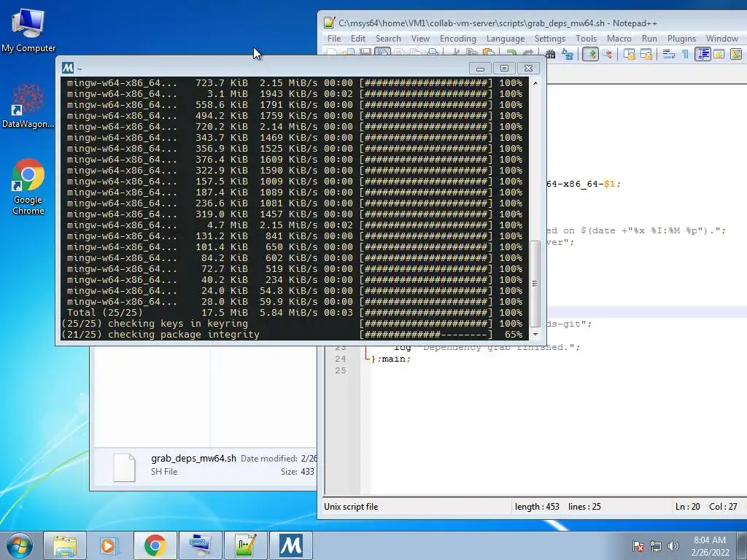747x560 pixels.
Task: Open the Document Map toolbar icon
Action: pyautogui.click(x=736, y=54)
